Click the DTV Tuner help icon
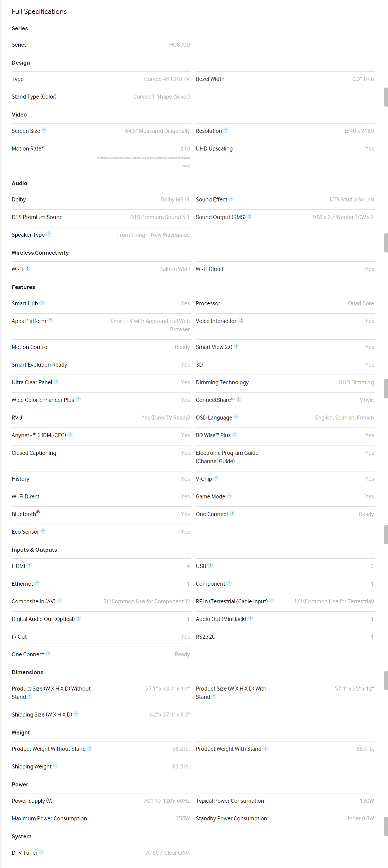 click(41, 852)
